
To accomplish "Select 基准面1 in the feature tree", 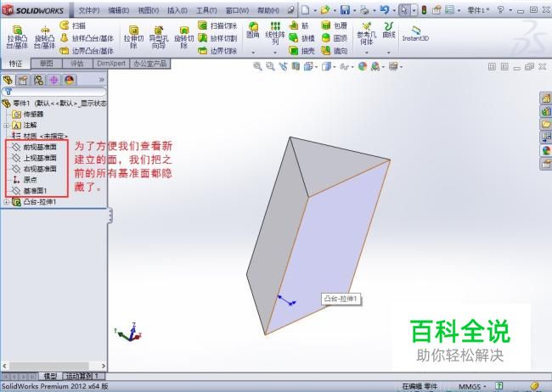I will (30, 191).
